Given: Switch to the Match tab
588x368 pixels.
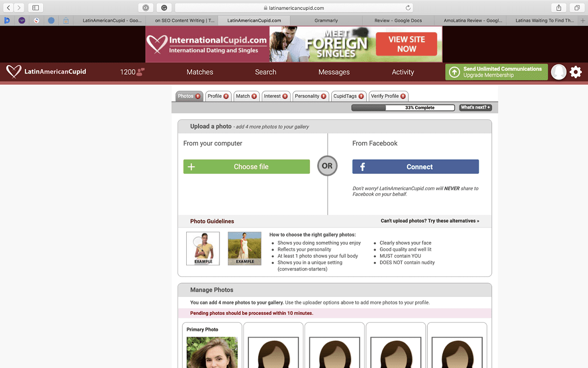Looking at the screenshot, I should point(246,96).
